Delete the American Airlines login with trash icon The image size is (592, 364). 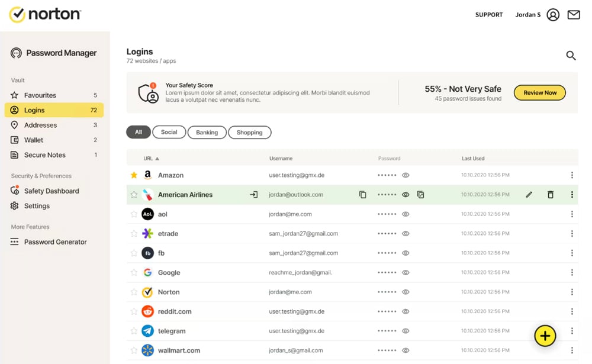click(x=551, y=195)
